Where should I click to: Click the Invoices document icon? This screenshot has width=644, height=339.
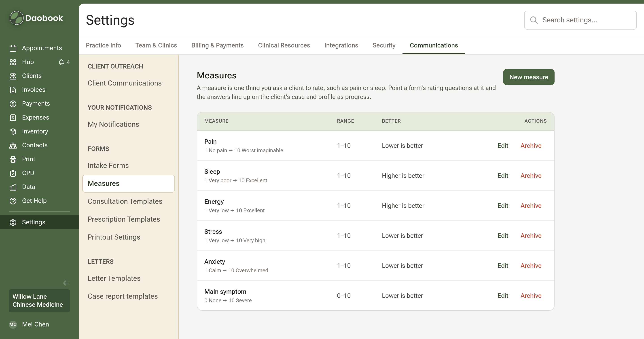(x=13, y=90)
